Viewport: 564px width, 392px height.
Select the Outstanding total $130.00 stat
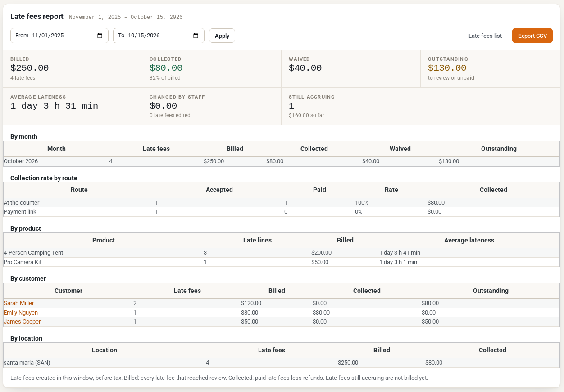[447, 68]
